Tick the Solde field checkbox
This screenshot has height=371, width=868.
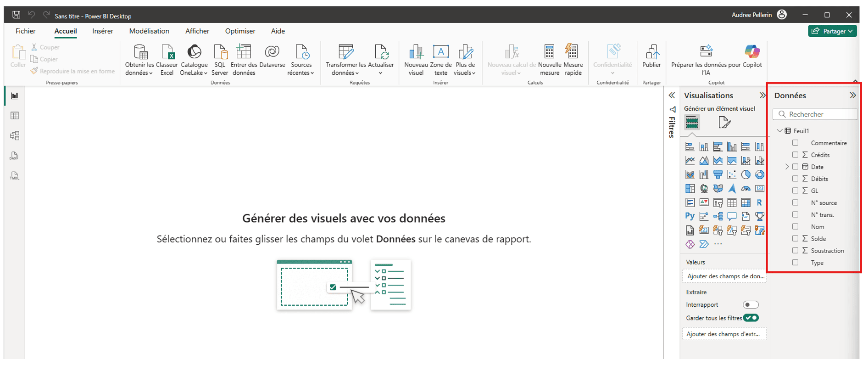(x=795, y=238)
